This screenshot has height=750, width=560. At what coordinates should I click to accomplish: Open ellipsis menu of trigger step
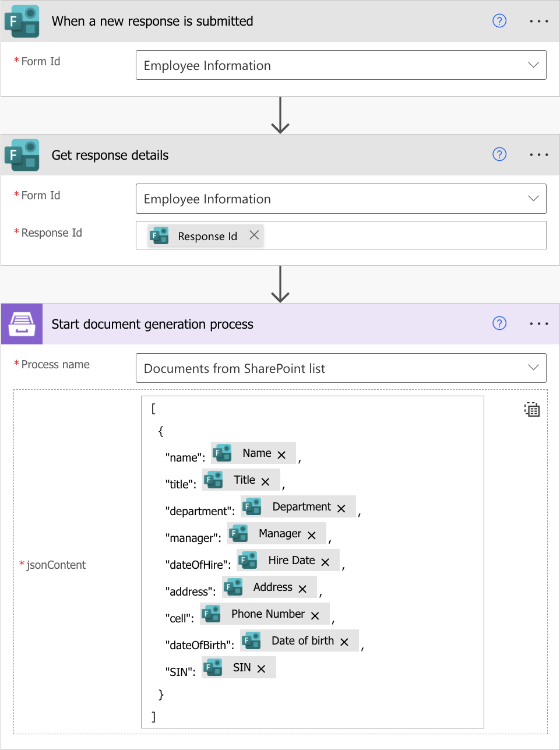click(539, 21)
